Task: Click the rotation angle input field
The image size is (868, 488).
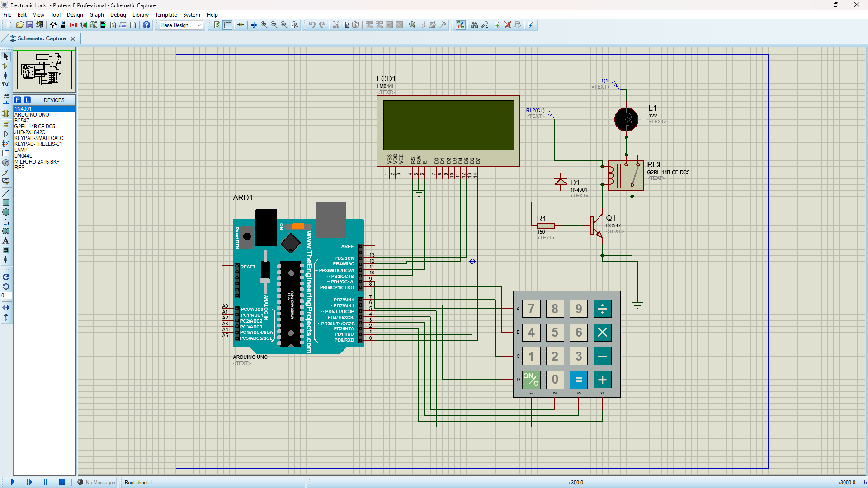Action: [6, 296]
